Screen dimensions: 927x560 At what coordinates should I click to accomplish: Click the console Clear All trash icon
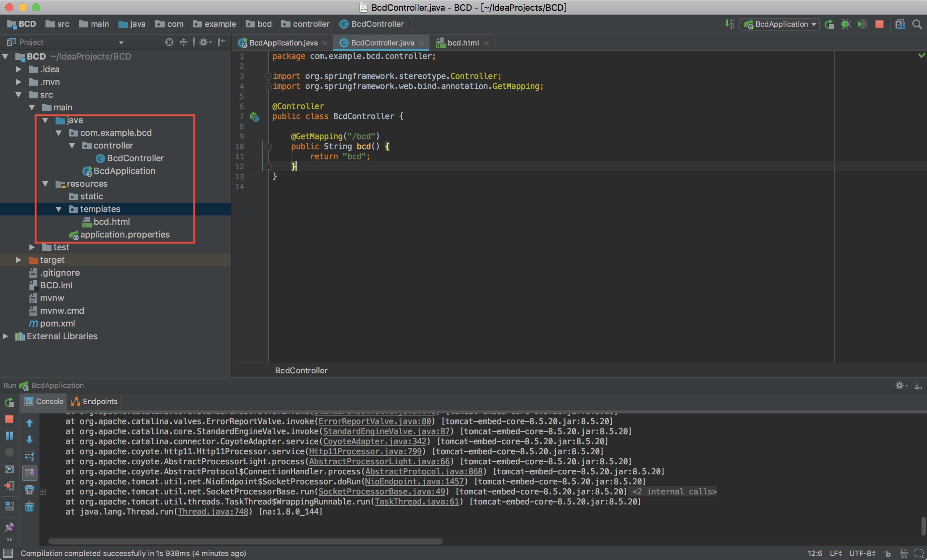tap(29, 506)
